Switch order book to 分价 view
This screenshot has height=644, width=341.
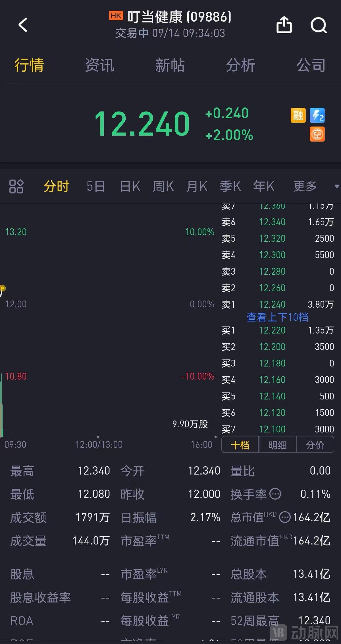coord(315,445)
